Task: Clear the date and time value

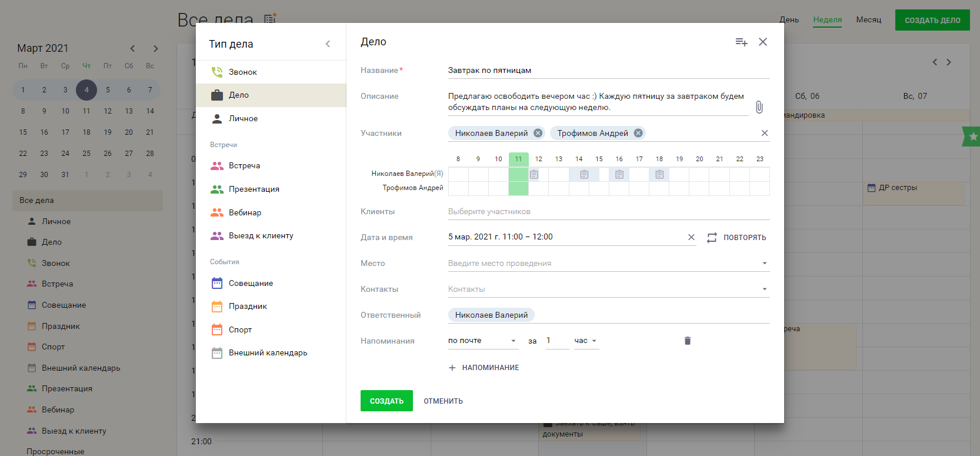Action: [691, 237]
